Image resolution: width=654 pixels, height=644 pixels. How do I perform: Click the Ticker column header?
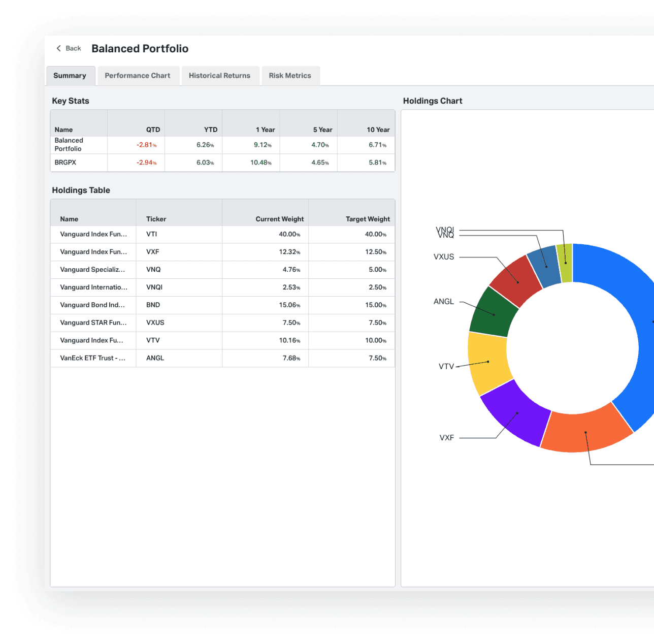click(x=156, y=219)
